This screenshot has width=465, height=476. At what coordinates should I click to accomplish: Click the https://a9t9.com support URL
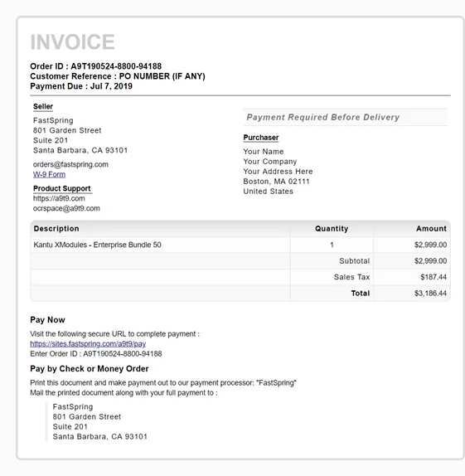pos(59,198)
